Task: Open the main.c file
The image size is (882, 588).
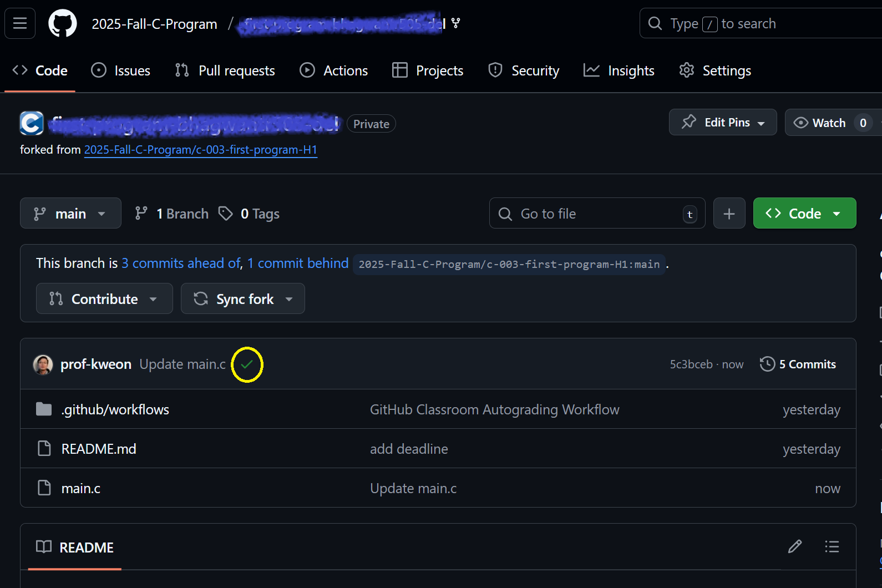Action: [81, 488]
